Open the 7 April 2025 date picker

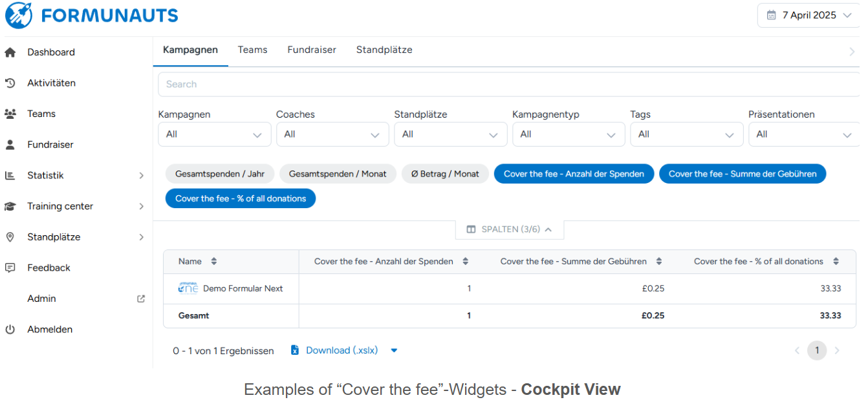pyautogui.click(x=808, y=16)
